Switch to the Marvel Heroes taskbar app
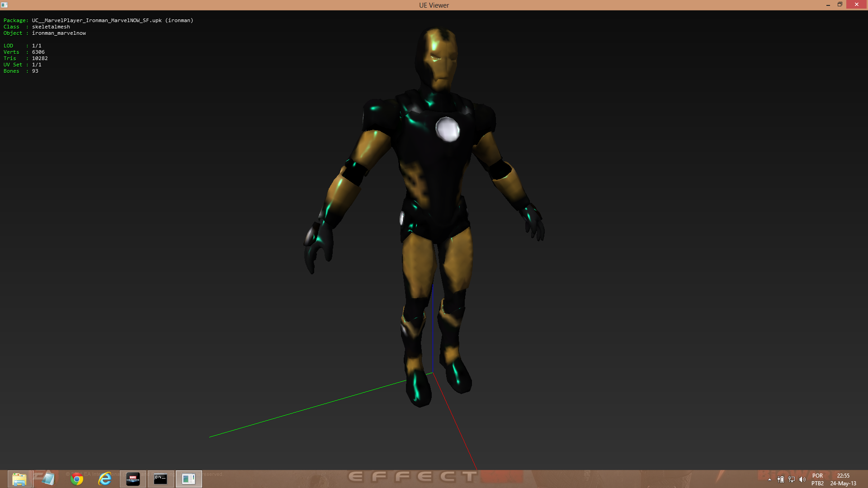Viewport: 868px width, 488px height. (133, 479)
